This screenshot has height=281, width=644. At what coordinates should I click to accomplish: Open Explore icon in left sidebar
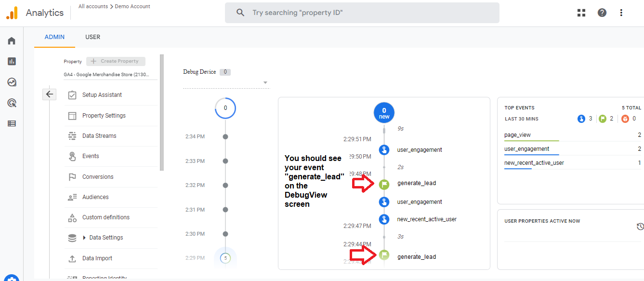coord(12,82)
